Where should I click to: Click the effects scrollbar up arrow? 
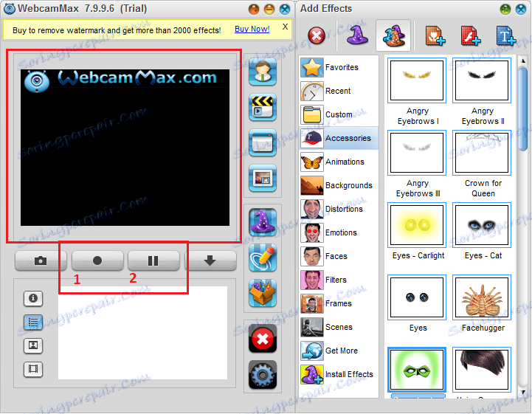coord(523,61)
